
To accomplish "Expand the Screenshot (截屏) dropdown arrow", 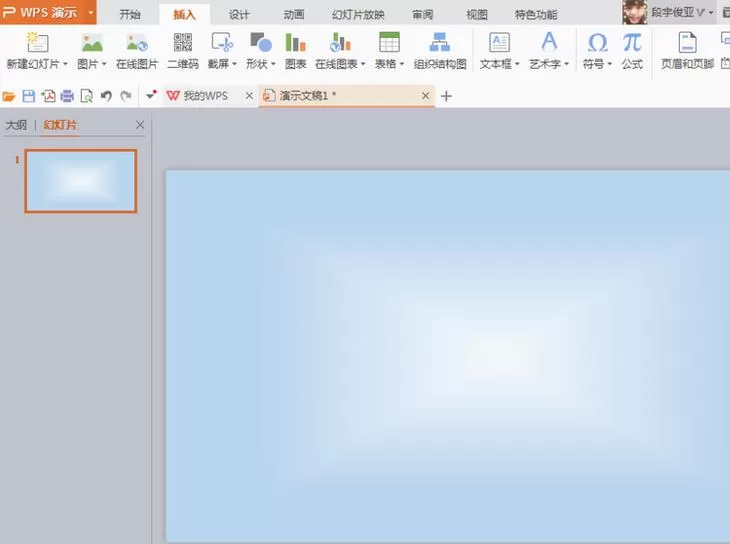I will (234, 64).
